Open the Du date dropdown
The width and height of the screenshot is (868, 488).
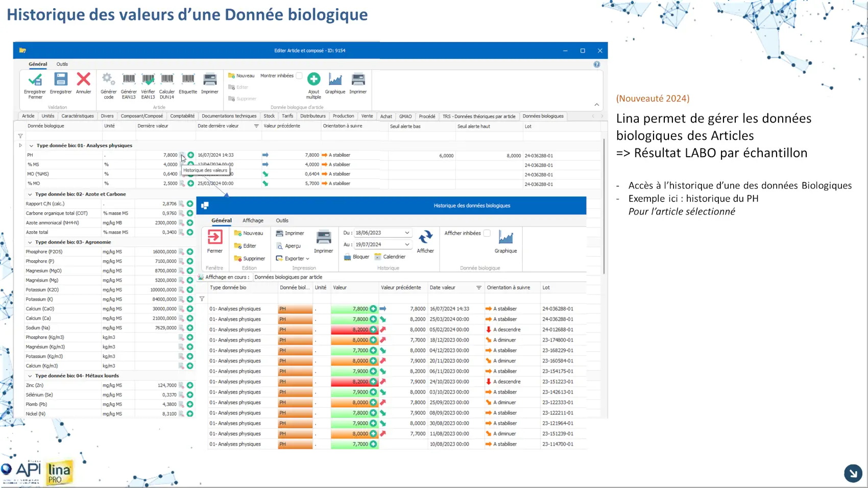click(407, 233)
